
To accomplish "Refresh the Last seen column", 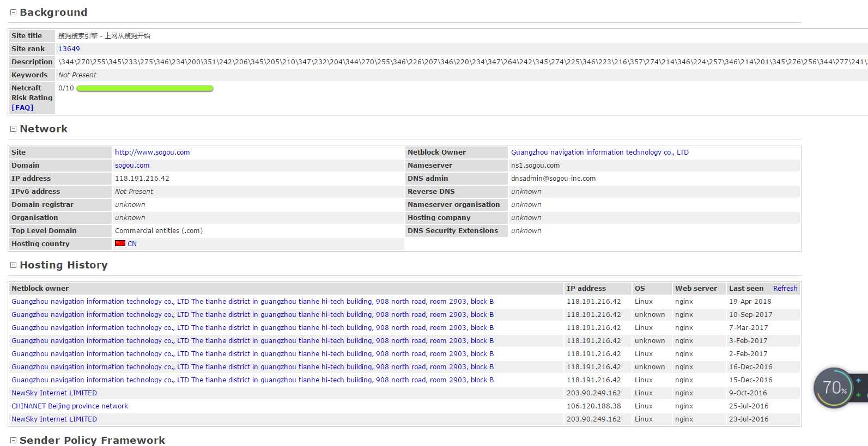I will (x=785, y=288).
